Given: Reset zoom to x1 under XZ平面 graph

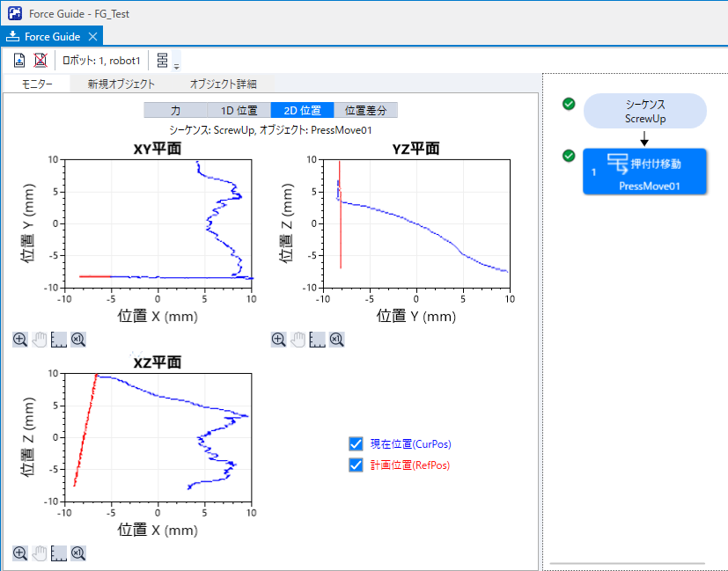Looking at the screenshot, I should pyautogui.click(x=78, y=553).
